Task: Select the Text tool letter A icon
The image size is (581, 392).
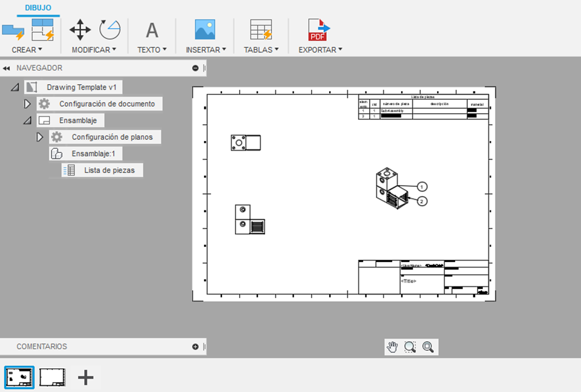Action: coord(152,30)
